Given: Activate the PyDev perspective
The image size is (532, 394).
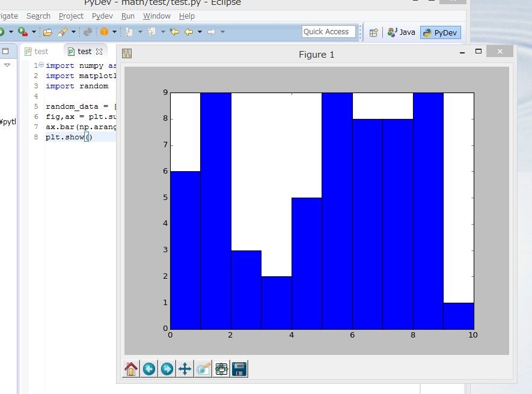Looking at the screenshot, I should pos(441,32).
